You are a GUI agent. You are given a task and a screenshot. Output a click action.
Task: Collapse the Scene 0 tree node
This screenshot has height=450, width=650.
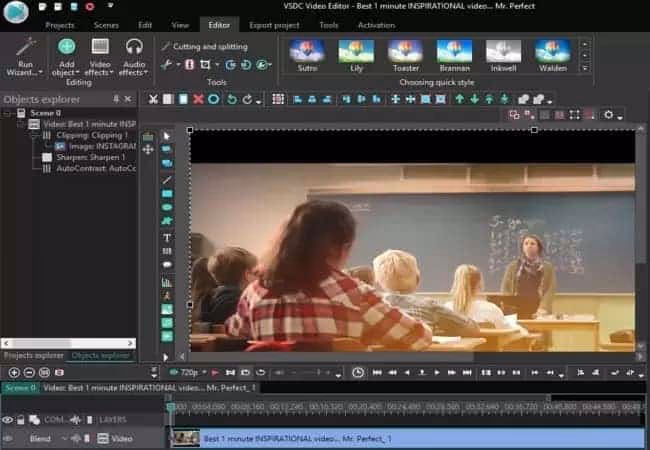(7, 113)
